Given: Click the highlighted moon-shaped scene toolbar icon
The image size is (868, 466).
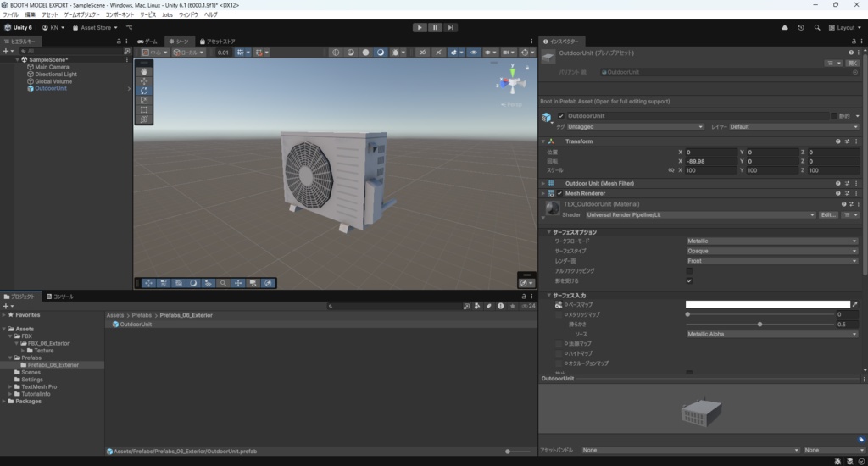Looking at the screenshot, I should pyautogui.click(x=381, y=53).
